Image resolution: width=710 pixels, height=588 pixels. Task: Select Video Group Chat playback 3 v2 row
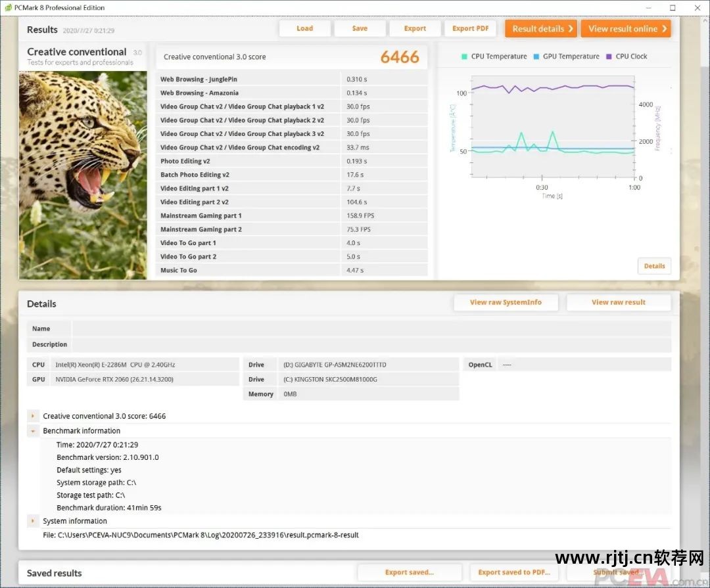pyautogui.click(x=292, y=133)
